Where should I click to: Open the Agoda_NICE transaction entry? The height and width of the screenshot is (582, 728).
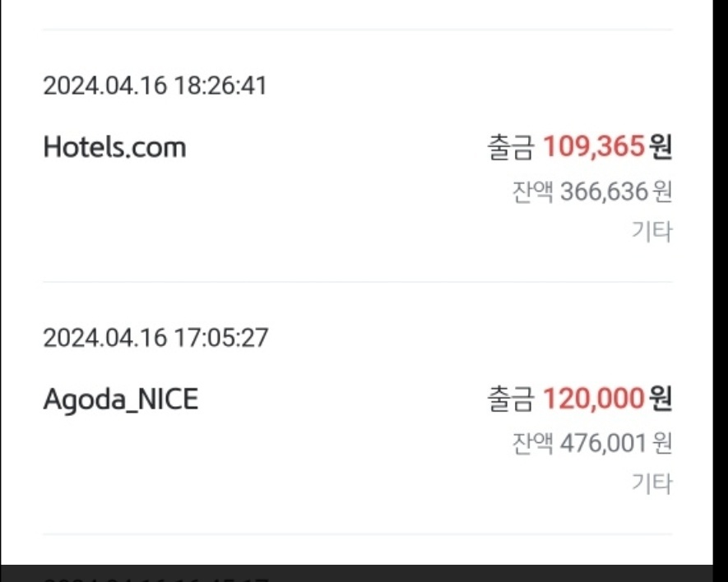pyautogui.click(x=120, y=400)
